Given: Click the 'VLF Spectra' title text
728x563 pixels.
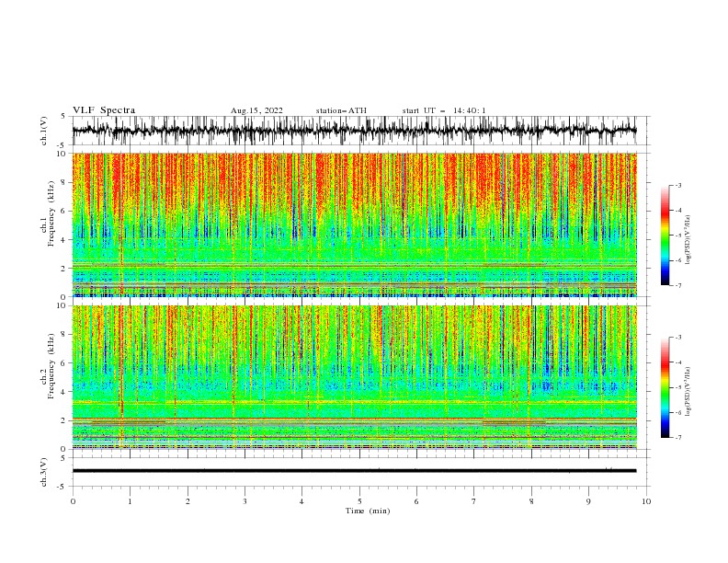Looking at the screenshot, I should tap(104, 110).
